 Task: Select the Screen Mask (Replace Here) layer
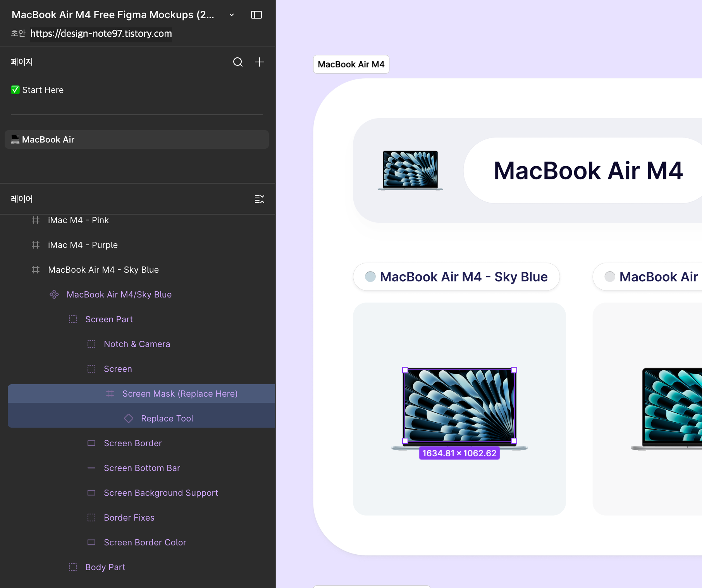point(141,394)
